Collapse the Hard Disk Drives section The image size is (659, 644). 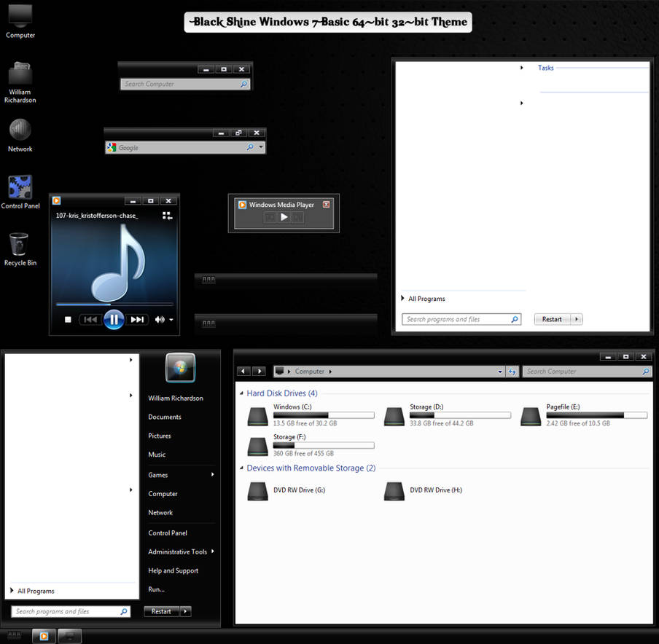tap(241, 392)
